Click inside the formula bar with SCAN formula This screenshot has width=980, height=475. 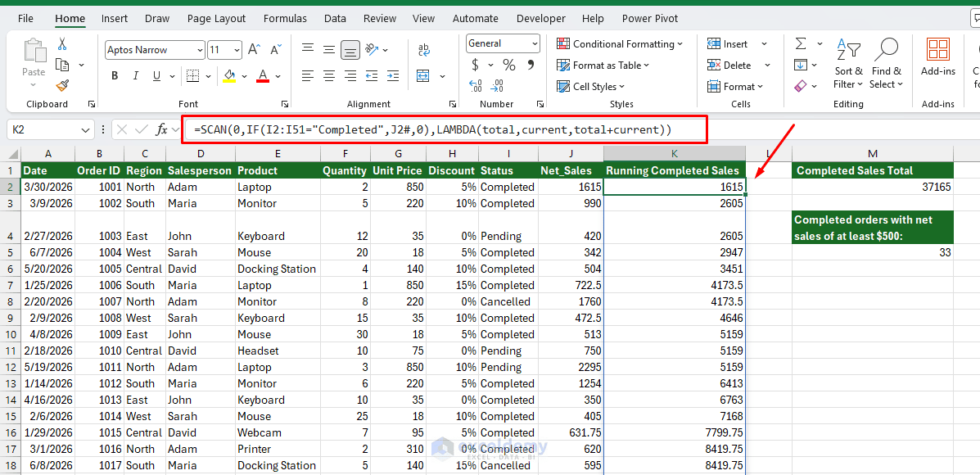445,130
